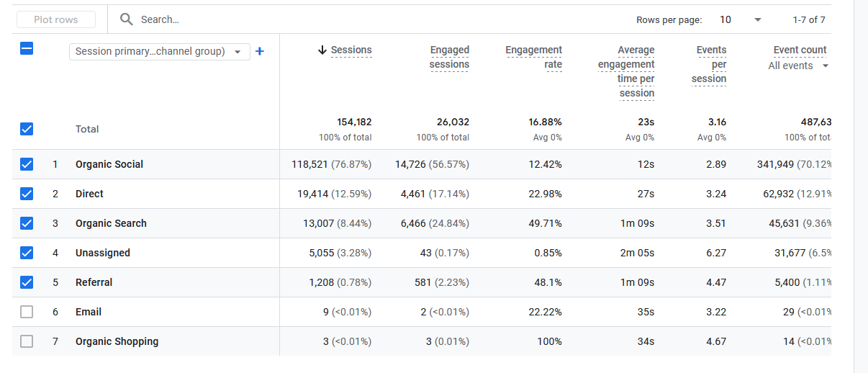Uncheck the Direct row checkbox
This screenshot has height=373, width=868.
[27, 194]
